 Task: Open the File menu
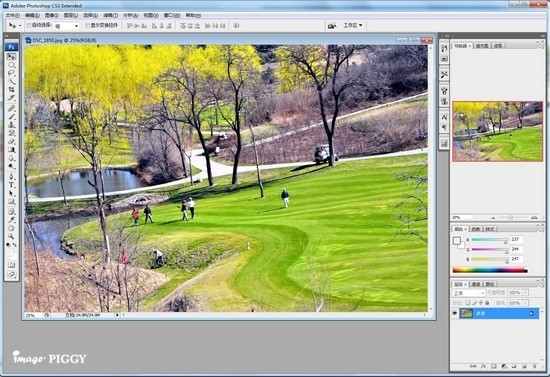[13, 15]
